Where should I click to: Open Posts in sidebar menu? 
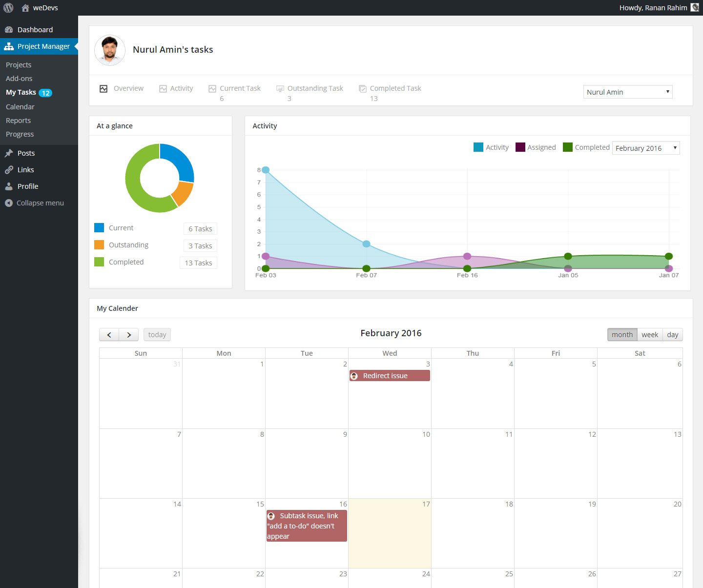39,153
